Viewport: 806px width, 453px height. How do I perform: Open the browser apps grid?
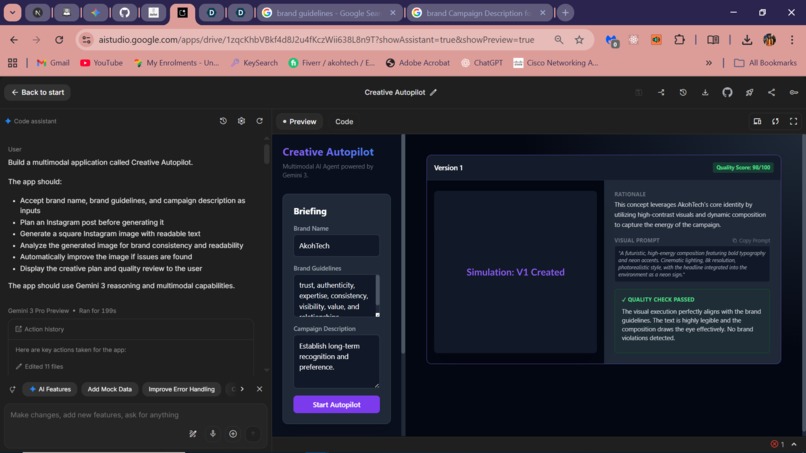click(12, 63)
